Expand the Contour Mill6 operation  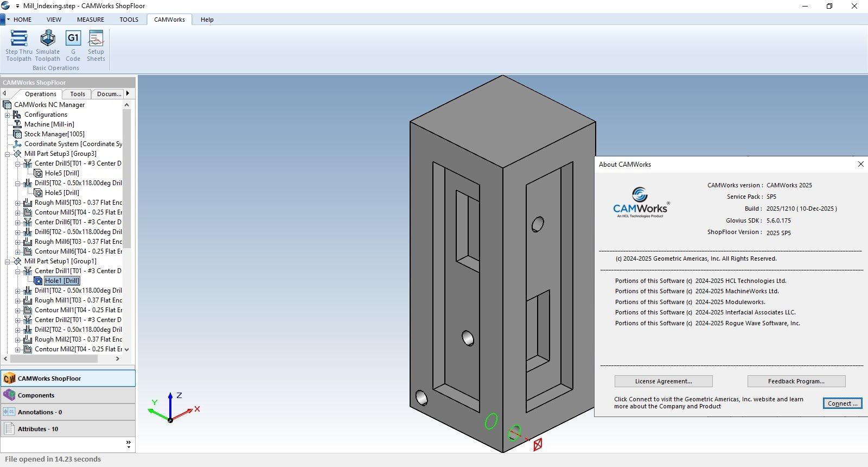click(x=17, y=251)
